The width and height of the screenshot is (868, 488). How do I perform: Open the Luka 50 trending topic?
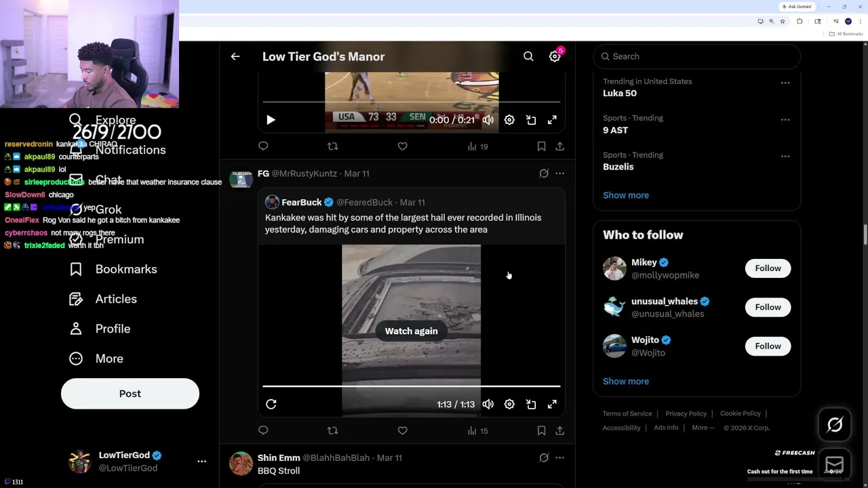(620, 93)
